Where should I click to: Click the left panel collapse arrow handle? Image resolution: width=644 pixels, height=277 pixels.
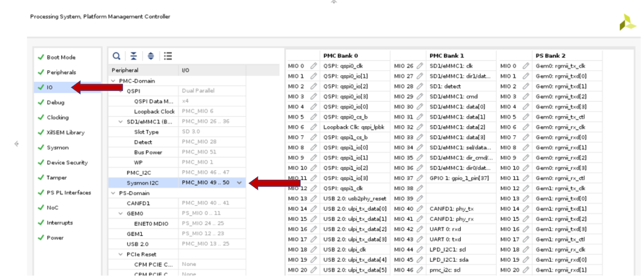click(16, 144)
